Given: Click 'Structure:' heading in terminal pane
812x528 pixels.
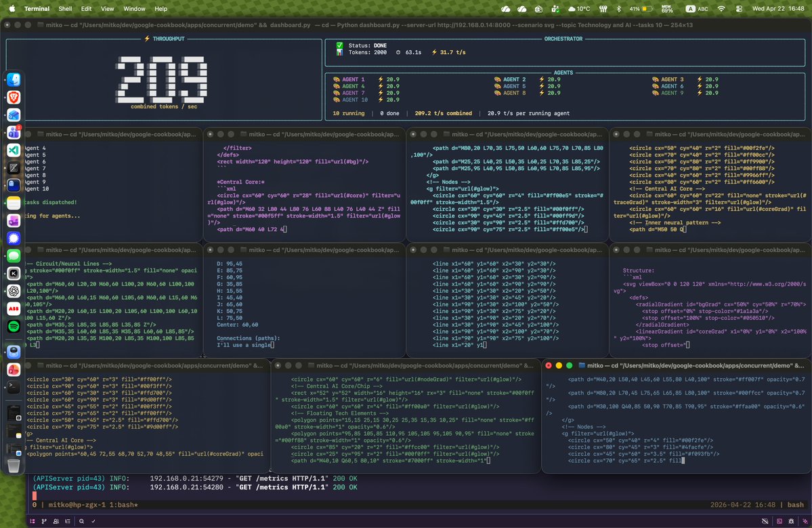Looking at the screenshot, I should point(638,270).
